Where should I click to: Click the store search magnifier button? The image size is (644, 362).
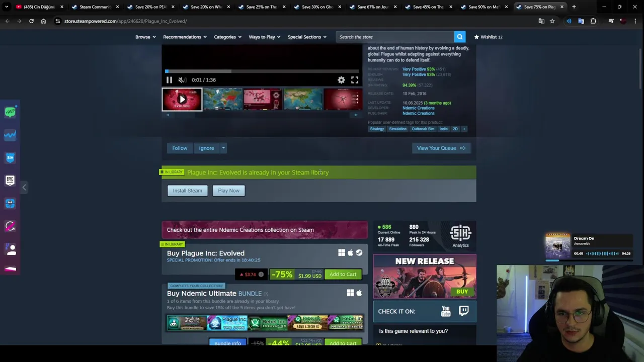[459, 37]
